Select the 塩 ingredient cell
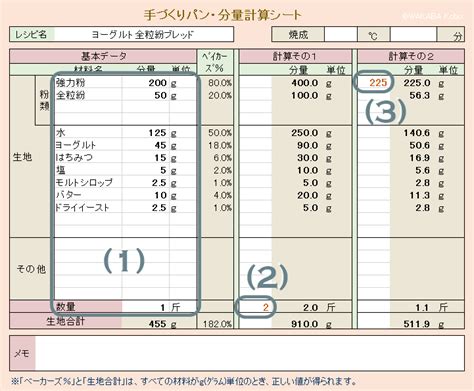This screenshot has width=474, height=391. click(88, 170)
